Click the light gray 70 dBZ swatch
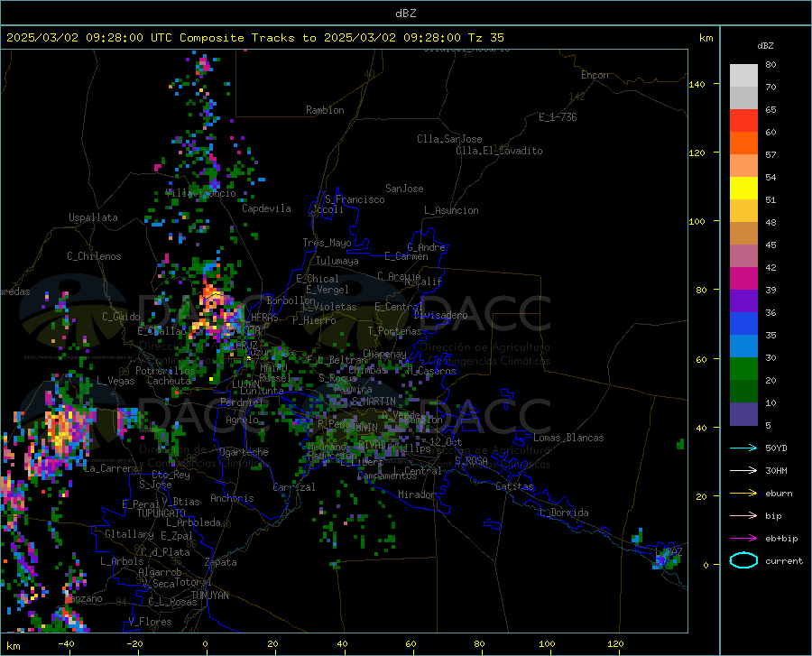 pyautogui.click(x=743, y=76)
